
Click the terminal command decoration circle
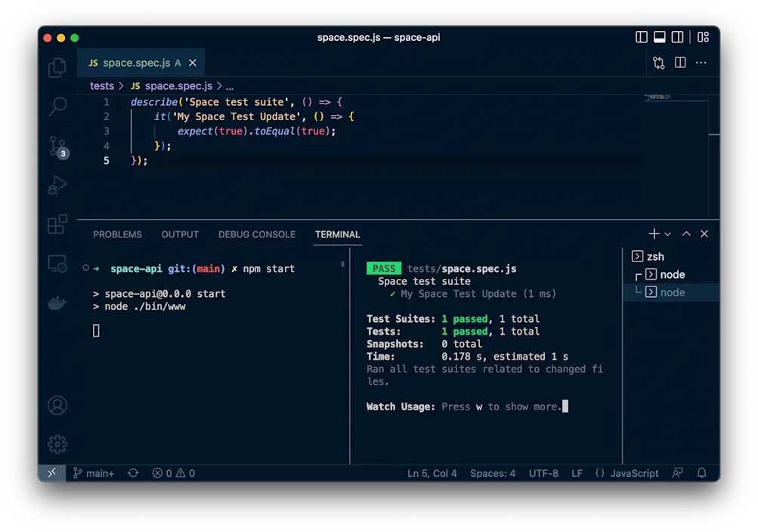pyautogui.click(x=85, y=268)
